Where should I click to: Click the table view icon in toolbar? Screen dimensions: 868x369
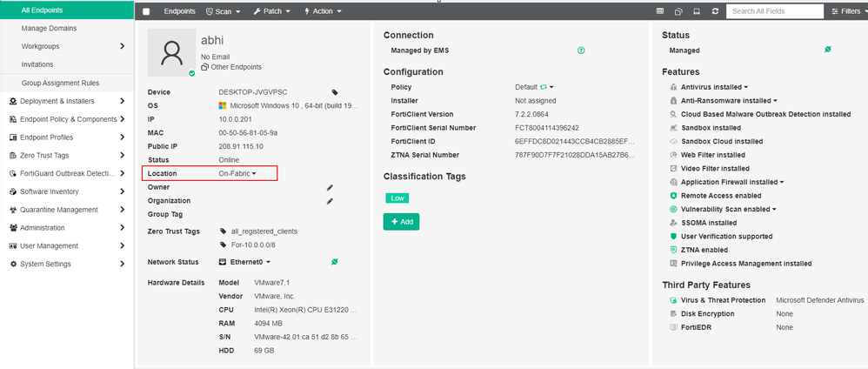pyautogui.click(x=659, y=11)
